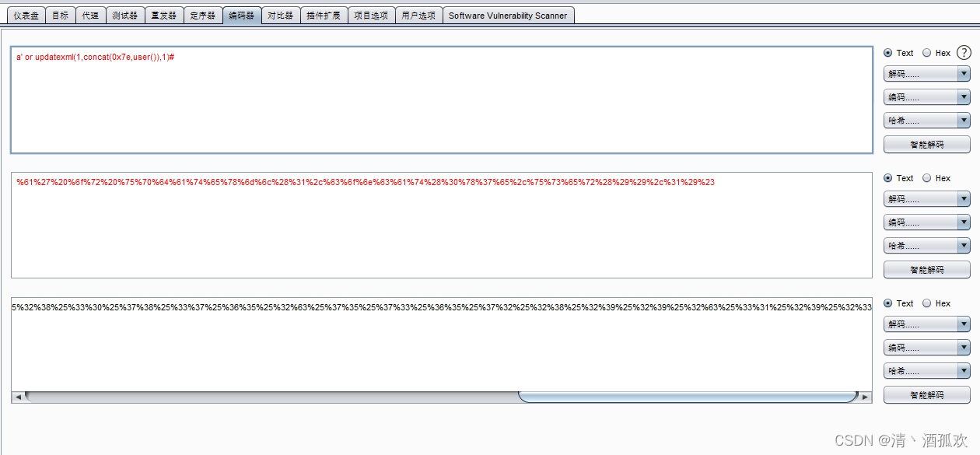
Task: Open the 重发器 tab
Action: pos(164,16)
